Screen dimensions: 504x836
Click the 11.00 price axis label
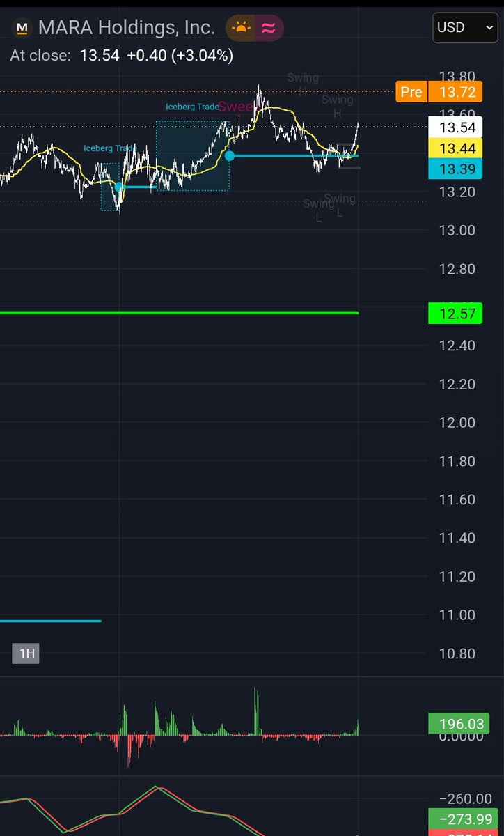coord(458,615)
